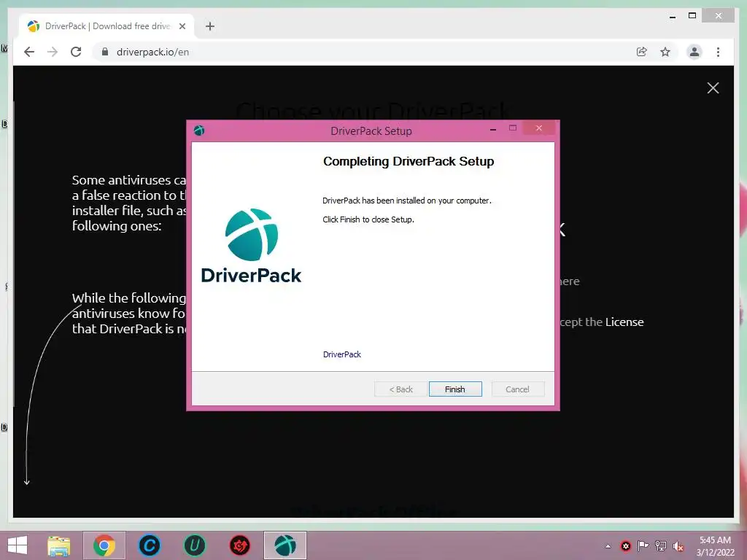The image size is (747, 560).
Task: Open File Explorer from the taskbar
Action: tap(59, 545)
